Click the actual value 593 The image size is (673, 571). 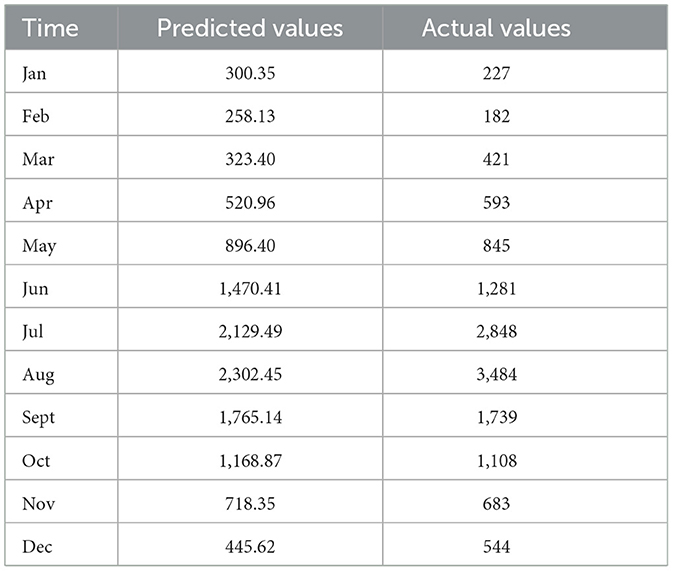(x=495, y=202)
